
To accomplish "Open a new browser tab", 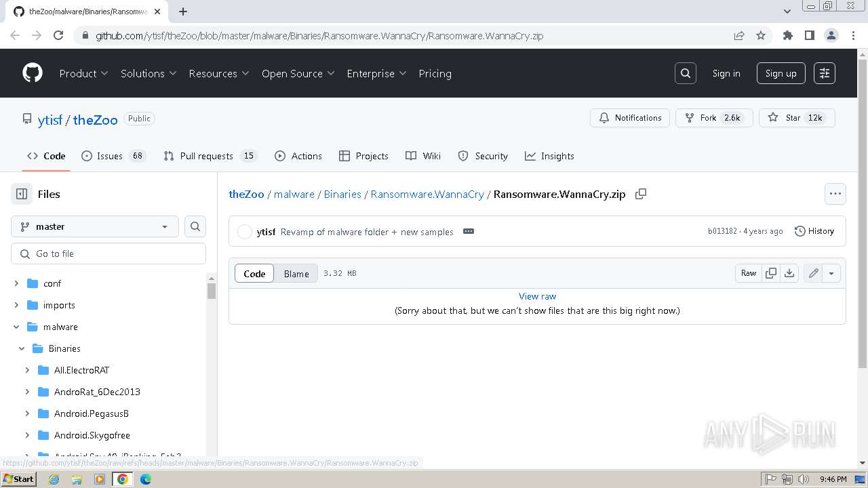I will [183, 12].
